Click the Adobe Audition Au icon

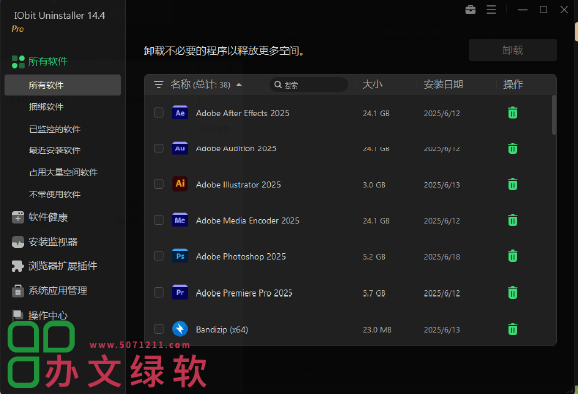[x=180, y=148]
